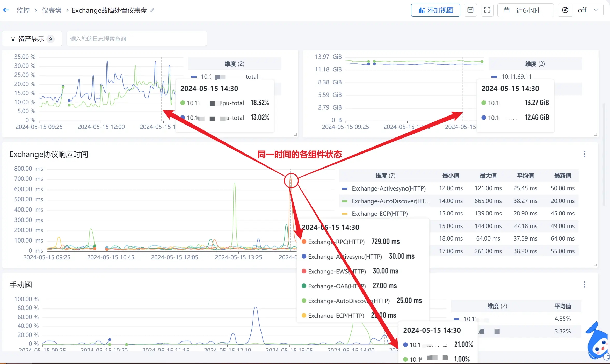Click the Exchange协议响应时间 panel title
The height and width of the screenshot is (364, 610).
49,154
